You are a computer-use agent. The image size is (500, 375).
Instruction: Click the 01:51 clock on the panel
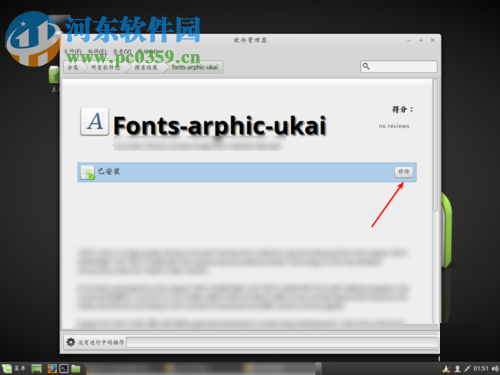coord(481,368)
